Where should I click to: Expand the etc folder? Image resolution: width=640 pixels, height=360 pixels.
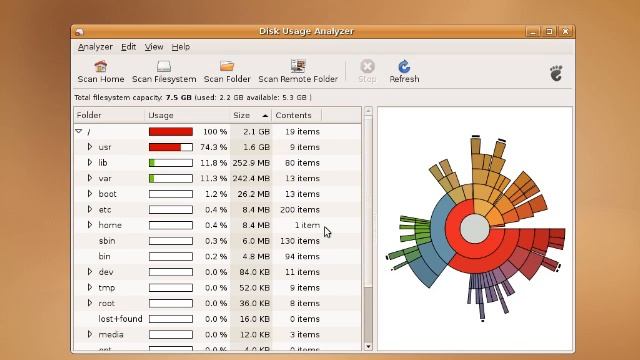90,209
